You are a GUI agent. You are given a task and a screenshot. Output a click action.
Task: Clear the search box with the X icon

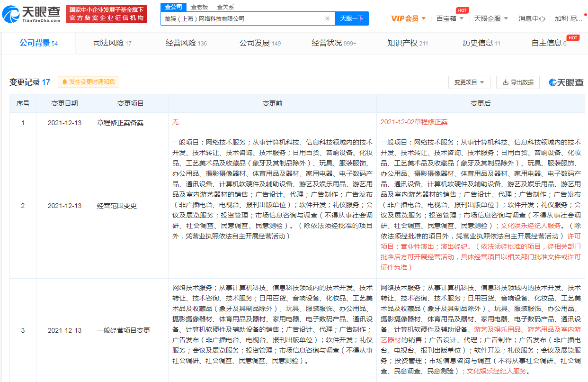tap(327, 18)
